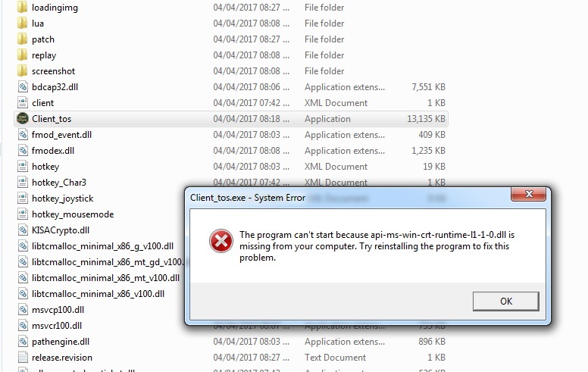Select msvcp100.dll in the file list
The width and height of the screenshot is (588, 372).
58,310
